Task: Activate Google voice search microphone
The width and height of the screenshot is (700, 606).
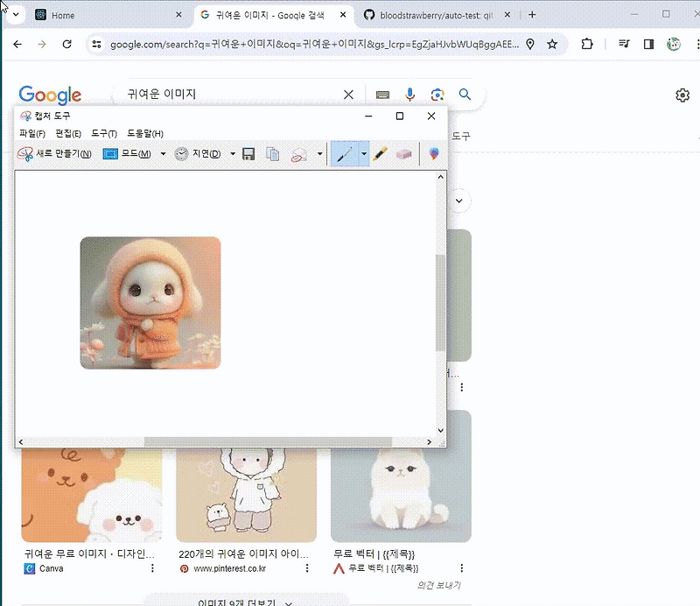Action: (409, 95)
